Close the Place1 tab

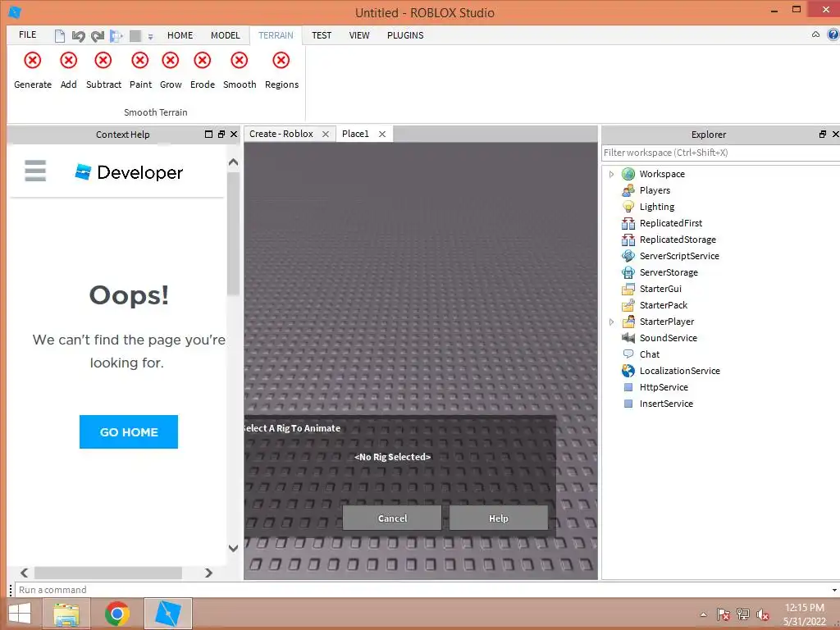point(382,135)
